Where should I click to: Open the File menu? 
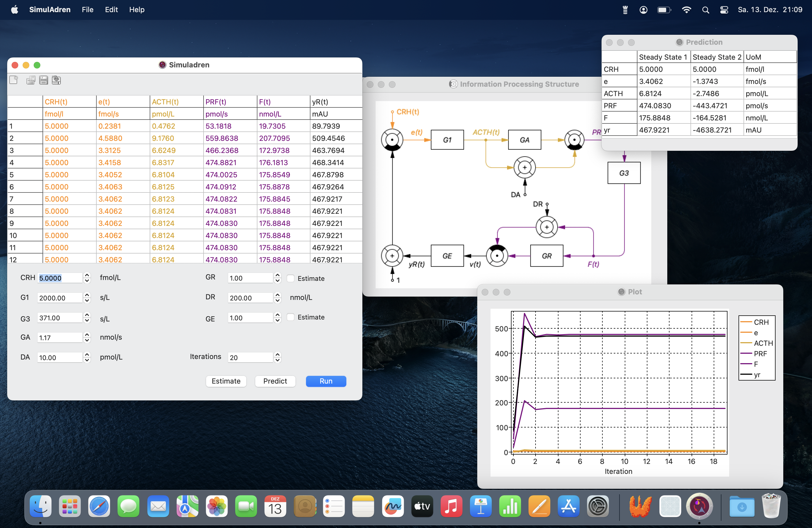tap(87, 10)
